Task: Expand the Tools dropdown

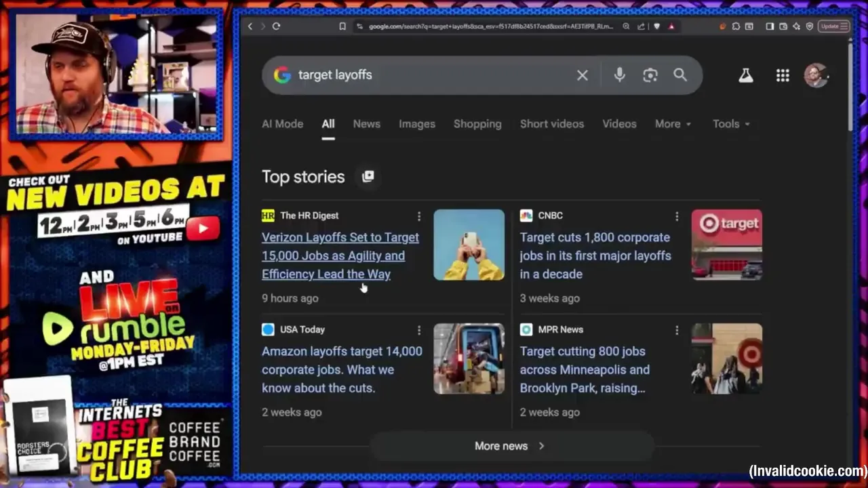Action: pyautogui.click(x=731, y=124)
